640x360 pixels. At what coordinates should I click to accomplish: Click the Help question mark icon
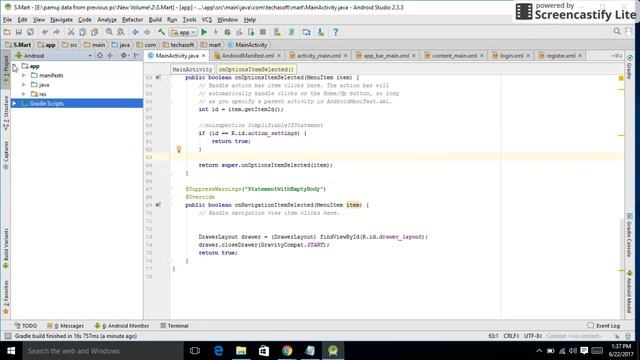(x=336, y=32)
